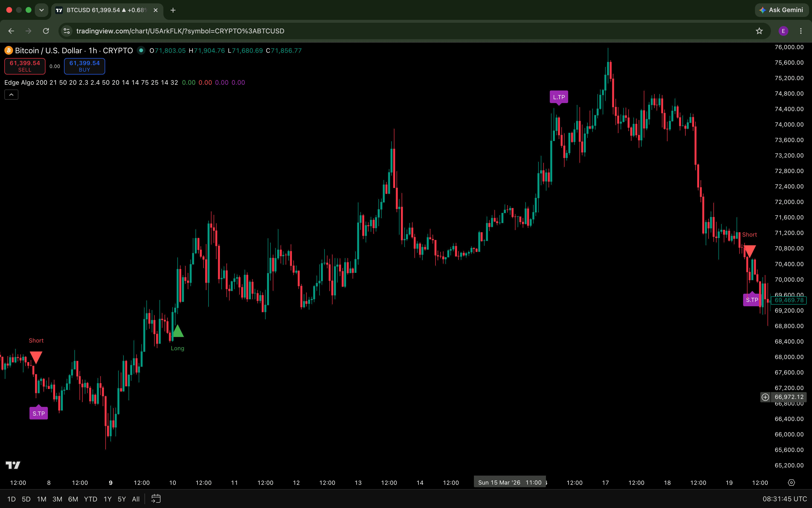Screen dimensions: 812x508
Task: Set chart range to 5Y
Action: click(x=122, y=499)
